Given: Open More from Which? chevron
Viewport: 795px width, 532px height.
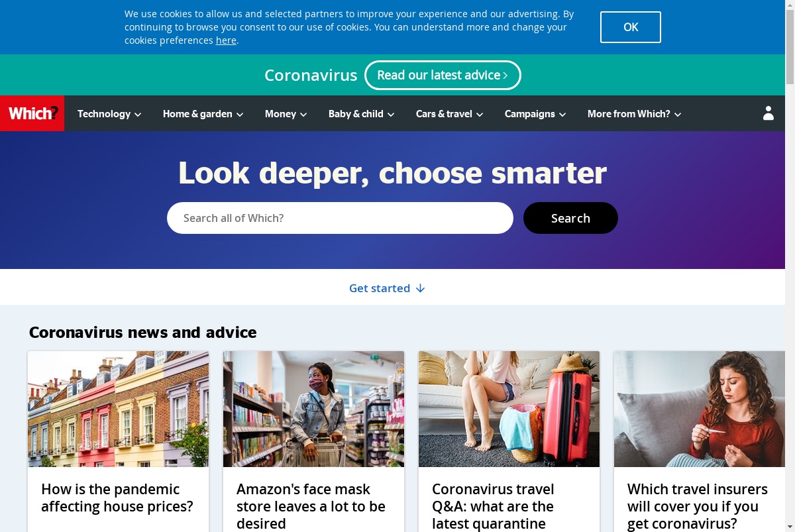Looking at the screenshot, I should (x=678, y=115).
